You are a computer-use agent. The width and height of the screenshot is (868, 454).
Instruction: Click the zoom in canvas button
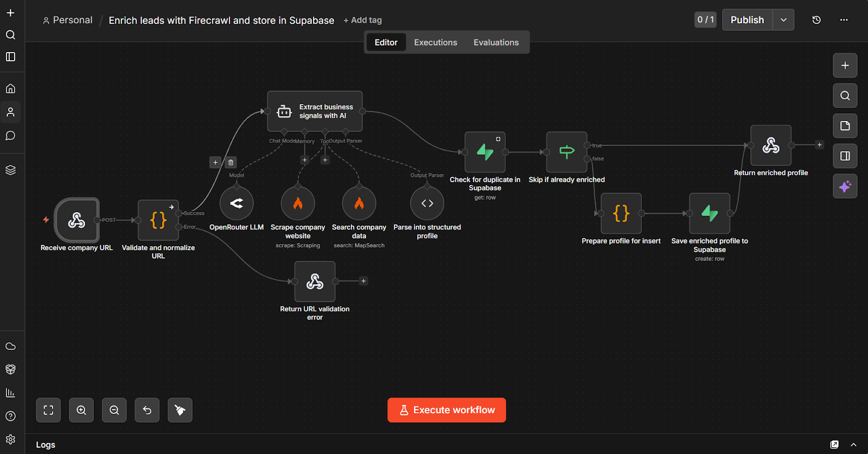click(81, 410)
